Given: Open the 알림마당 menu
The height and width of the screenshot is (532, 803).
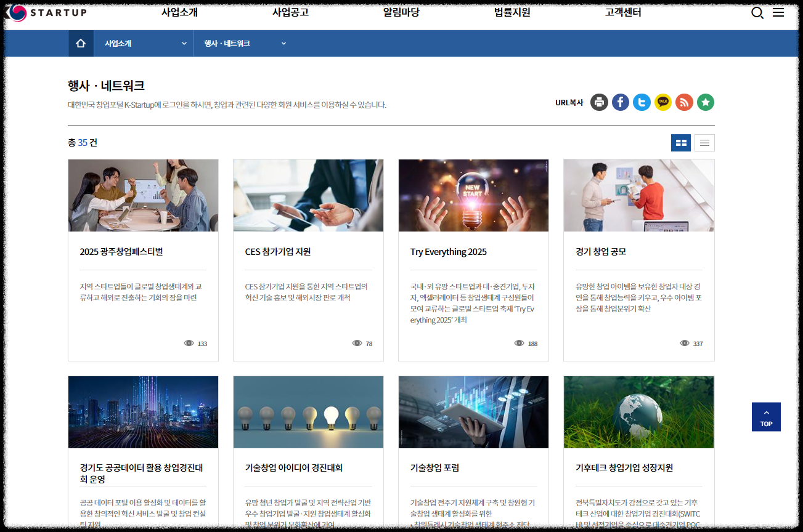Looking at the screenshot, I should (x=401, y=12).
